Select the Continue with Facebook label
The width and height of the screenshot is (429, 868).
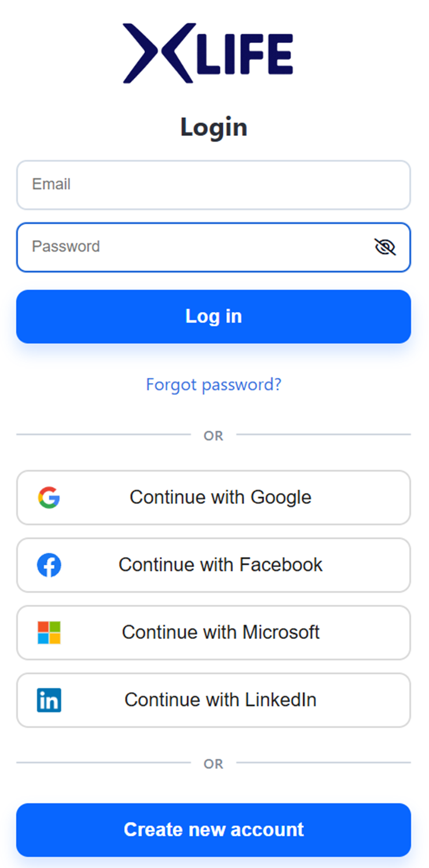pos(221,565)
